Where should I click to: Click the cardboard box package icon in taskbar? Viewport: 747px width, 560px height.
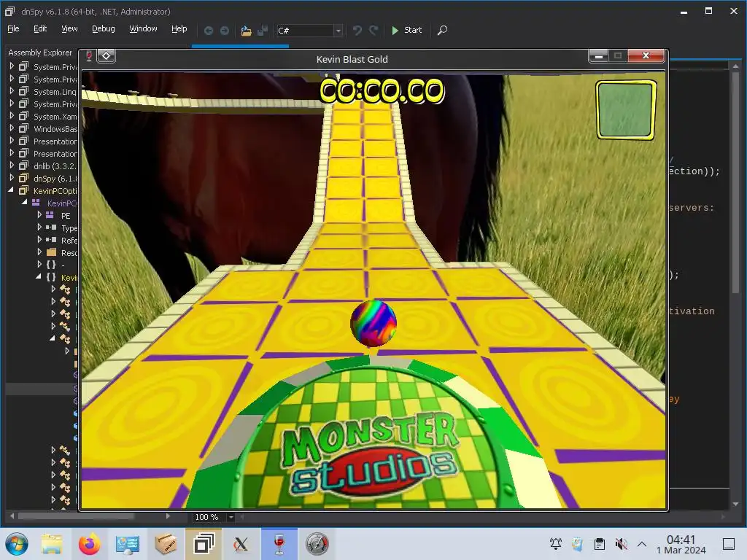coord(166,544)
